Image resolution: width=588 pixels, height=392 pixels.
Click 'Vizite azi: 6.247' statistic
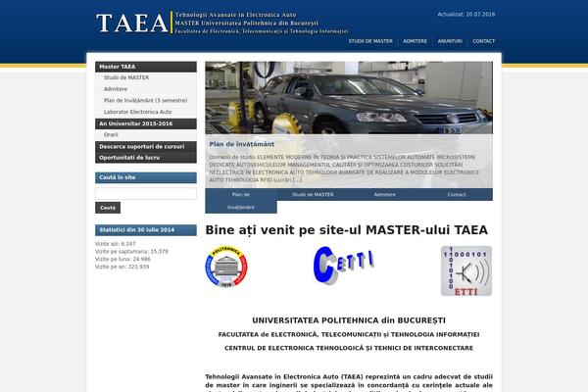click(116, 244)
